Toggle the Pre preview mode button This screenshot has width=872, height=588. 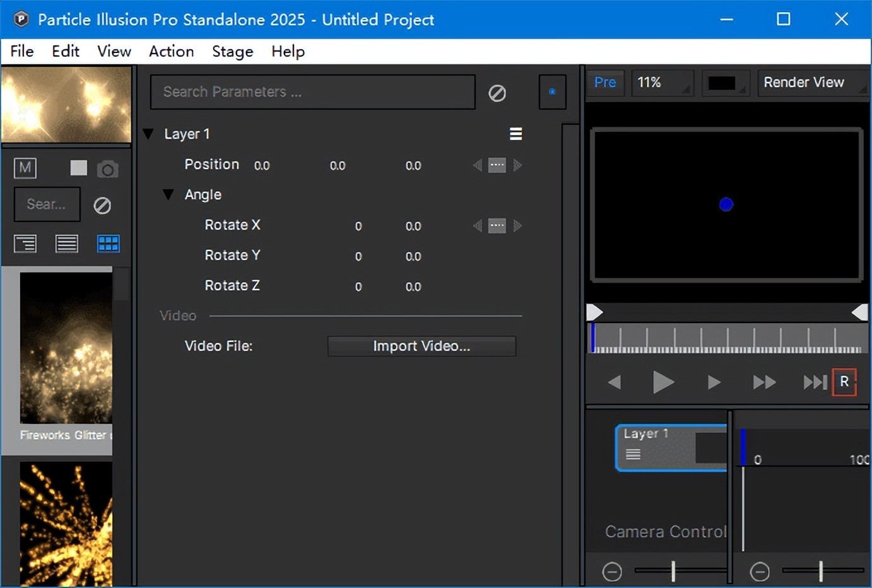click(605, 83)
